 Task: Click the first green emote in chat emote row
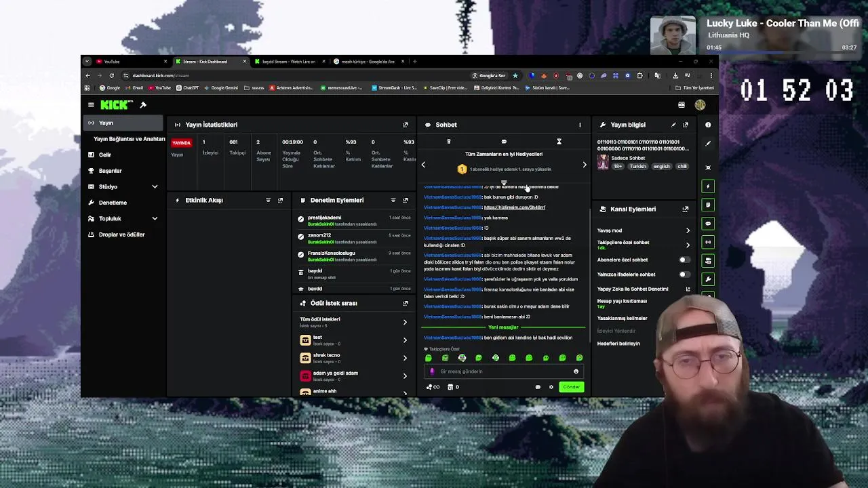click(x=429, y=358)
